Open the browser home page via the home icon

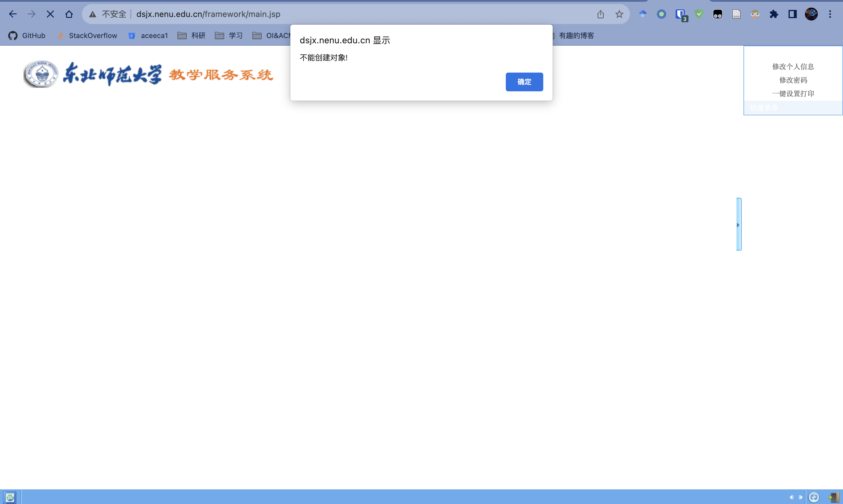pyautogui.click(x=69, y=14)
